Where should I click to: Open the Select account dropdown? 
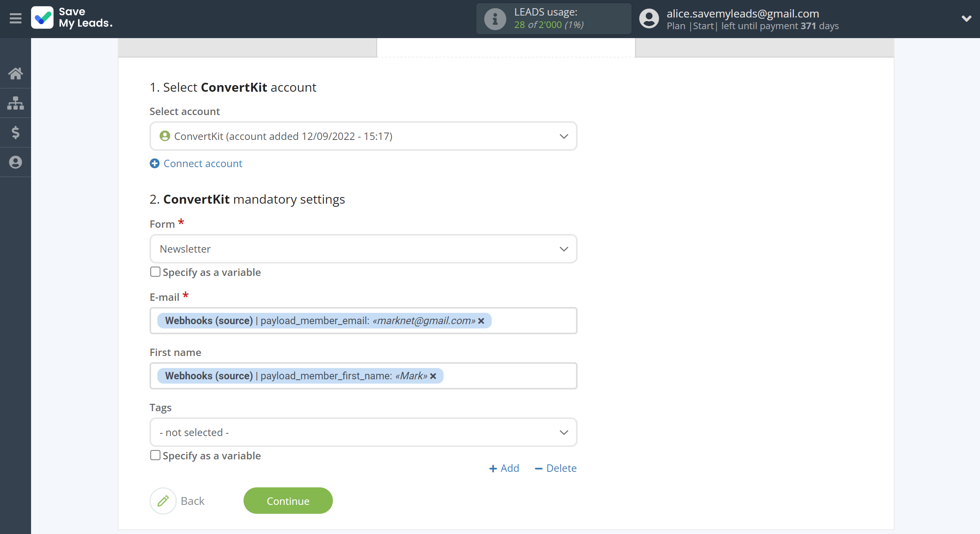pyautogui.click(x=364, y=136)
